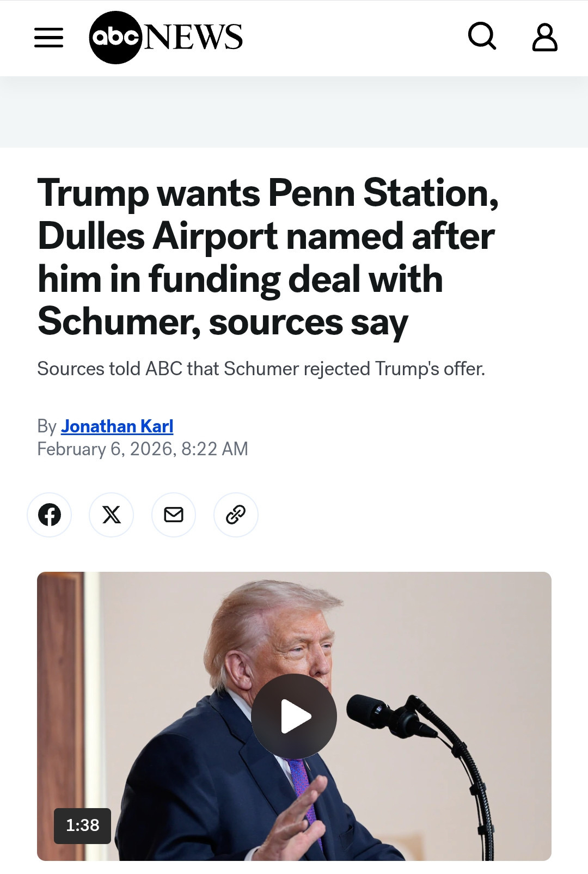Viewport: 588px width, 874px height.
Task: Click the subheadline about Schumer rejecting offer
Action: pos(261,369)
